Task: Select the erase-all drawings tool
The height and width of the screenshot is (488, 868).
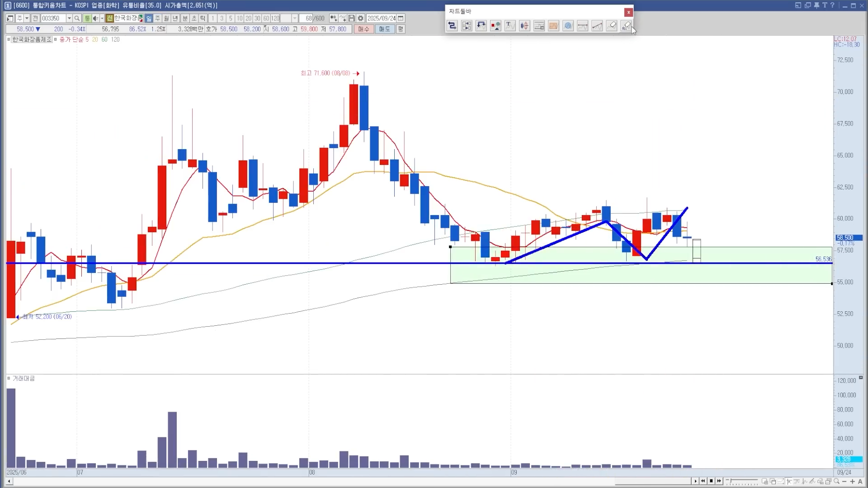Action: point(626,26)
